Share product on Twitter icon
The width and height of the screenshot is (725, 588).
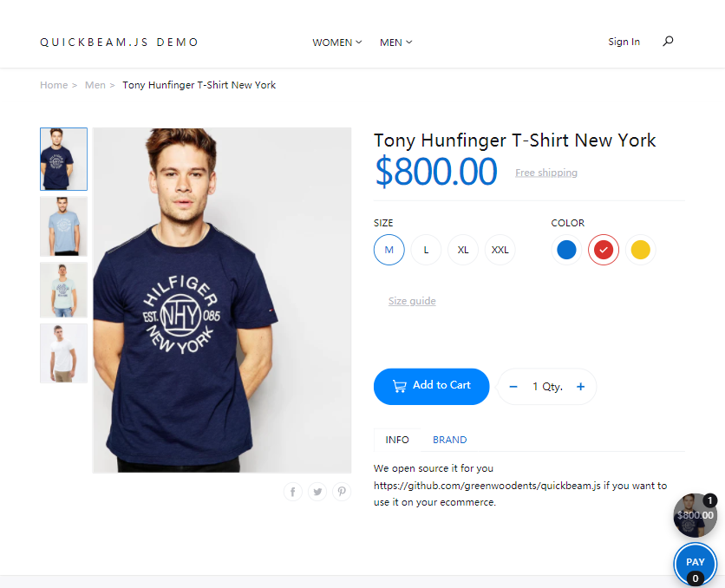317,492
